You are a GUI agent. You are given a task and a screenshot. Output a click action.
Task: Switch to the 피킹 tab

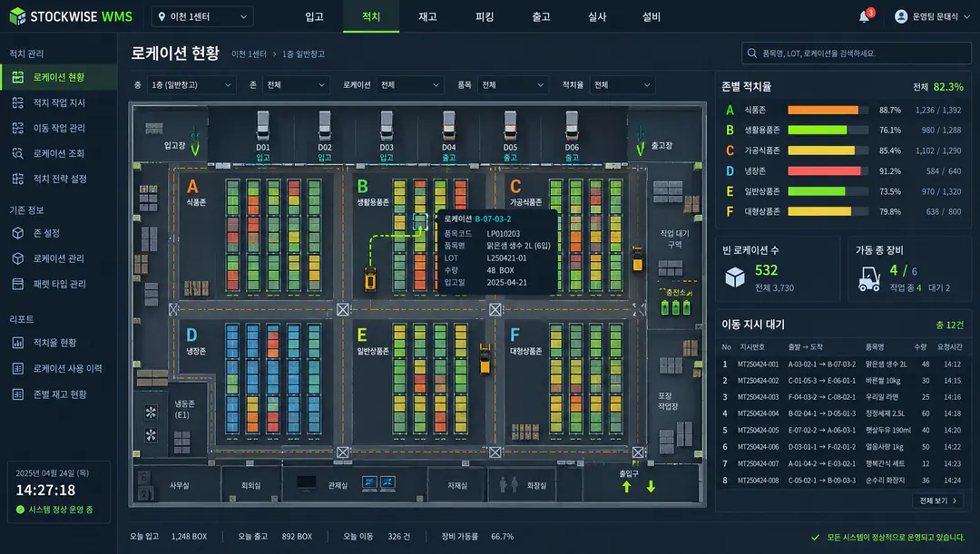[485, 17]
